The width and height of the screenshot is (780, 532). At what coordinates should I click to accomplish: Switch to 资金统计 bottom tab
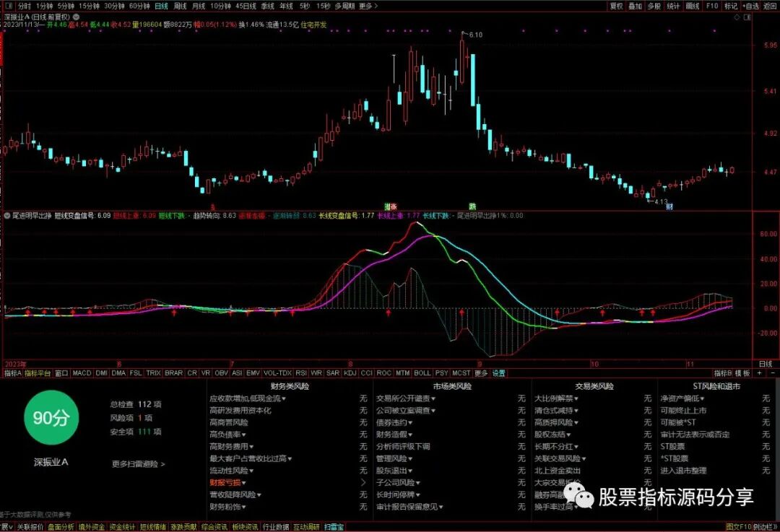pyautogui.click(x=122, y=526)
